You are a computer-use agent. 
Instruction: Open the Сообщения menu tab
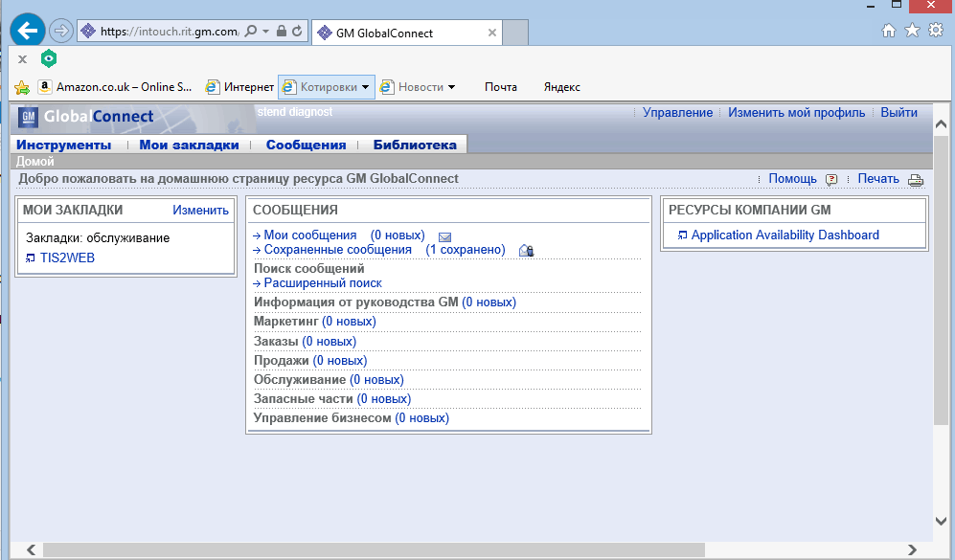(x=307, y=145)
